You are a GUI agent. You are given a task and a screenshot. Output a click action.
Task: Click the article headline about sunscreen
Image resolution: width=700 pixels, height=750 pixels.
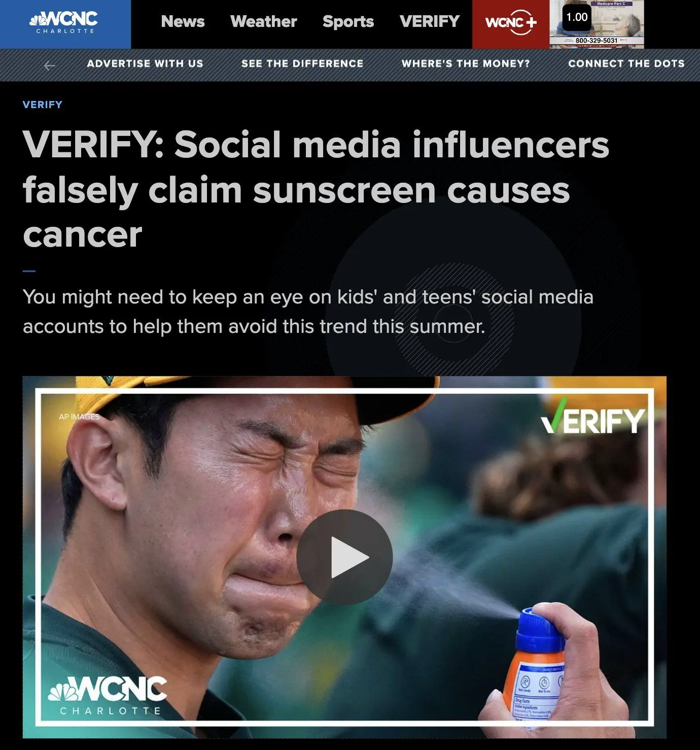316,189
